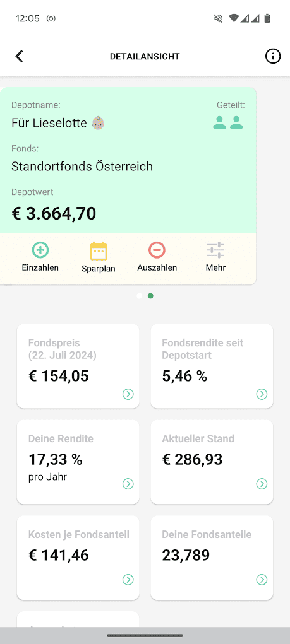This screenshot has height=644, width=290.
Task: Go back with the left arrow
Action: pos(20,56)
